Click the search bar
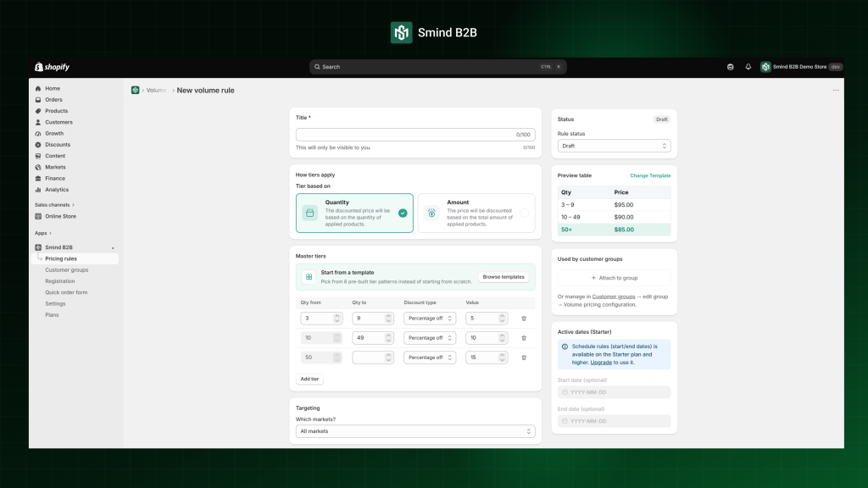The height and width of the screenshot is (488, 868). (x=437, y=67)
